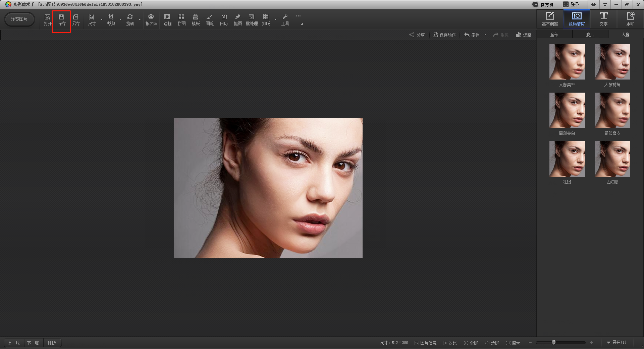Expand the 裁剪 dropdown arrow
Viewport: 644px width, 349px height.
120,19
